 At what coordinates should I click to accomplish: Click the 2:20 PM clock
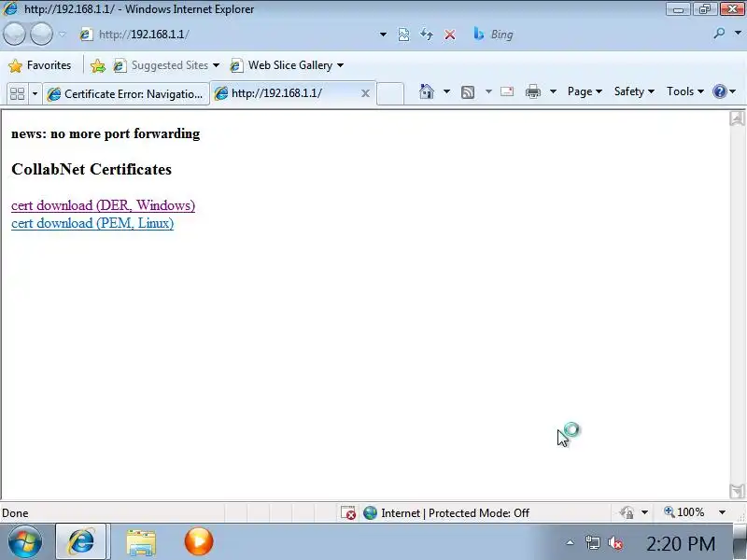(x=681, y=543)
